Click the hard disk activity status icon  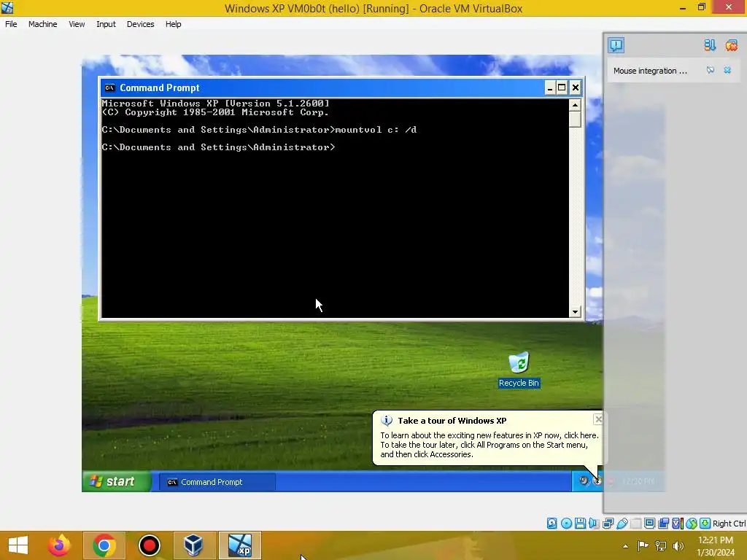551,524
